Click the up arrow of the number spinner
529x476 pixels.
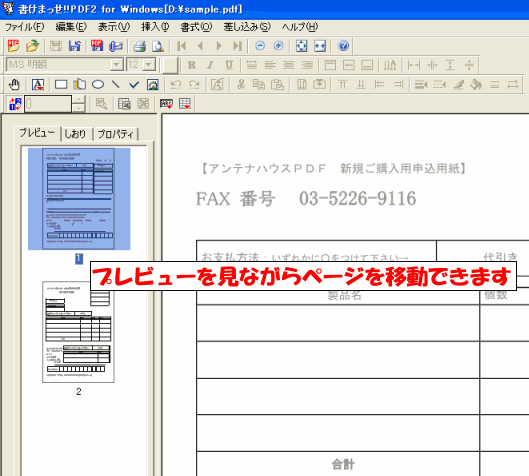(78, 100)
